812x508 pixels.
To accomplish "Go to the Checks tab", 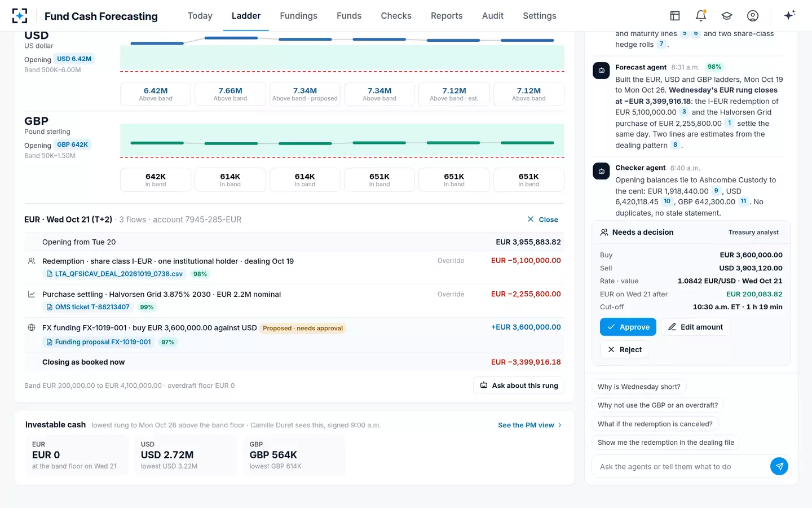I will pos(396,16).
